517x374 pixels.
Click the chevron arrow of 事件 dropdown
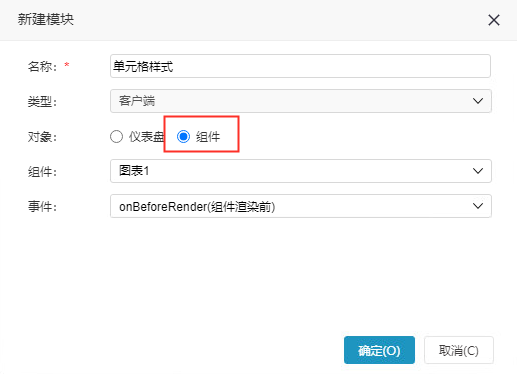pos(478,206)
